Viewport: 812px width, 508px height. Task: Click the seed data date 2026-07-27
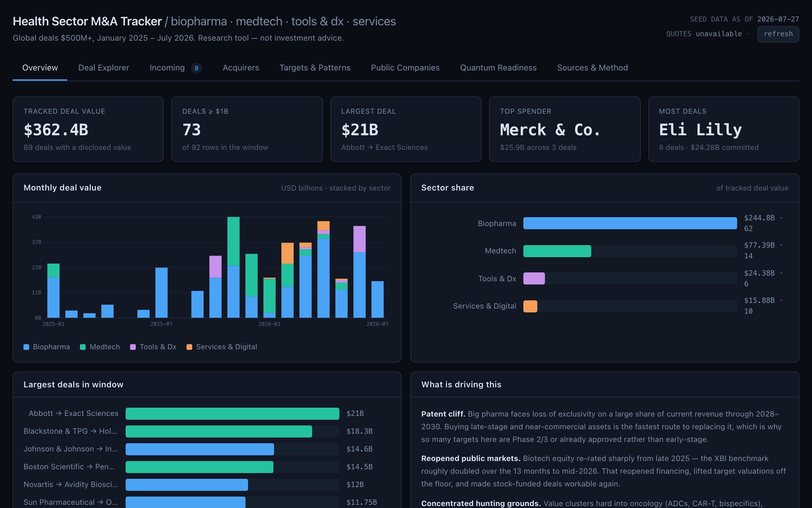tap(778, 19)
